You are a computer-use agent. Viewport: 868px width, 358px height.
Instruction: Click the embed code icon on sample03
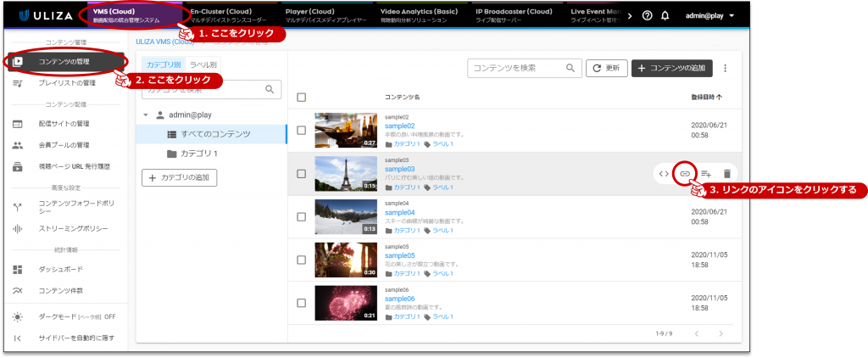click(663, 173)
